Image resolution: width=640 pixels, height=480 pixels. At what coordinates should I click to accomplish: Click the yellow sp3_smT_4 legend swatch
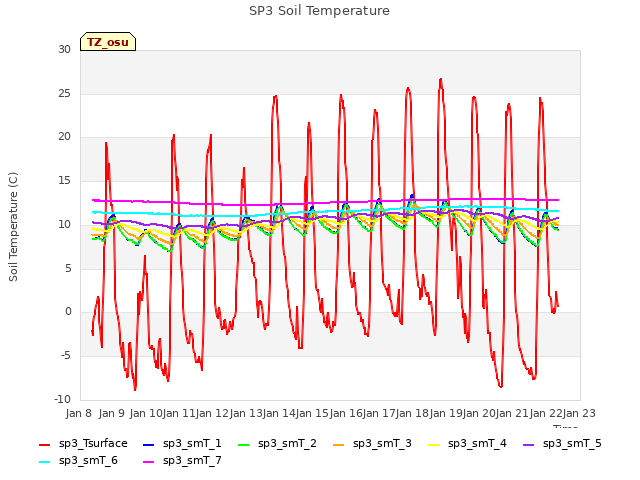[x=433, y=444]
